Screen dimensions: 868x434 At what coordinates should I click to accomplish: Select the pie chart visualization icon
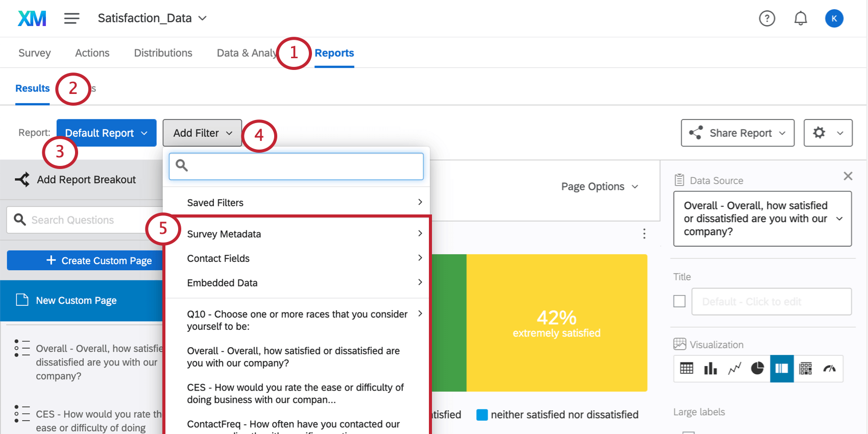pyautogui.click(x=758, y=368)
